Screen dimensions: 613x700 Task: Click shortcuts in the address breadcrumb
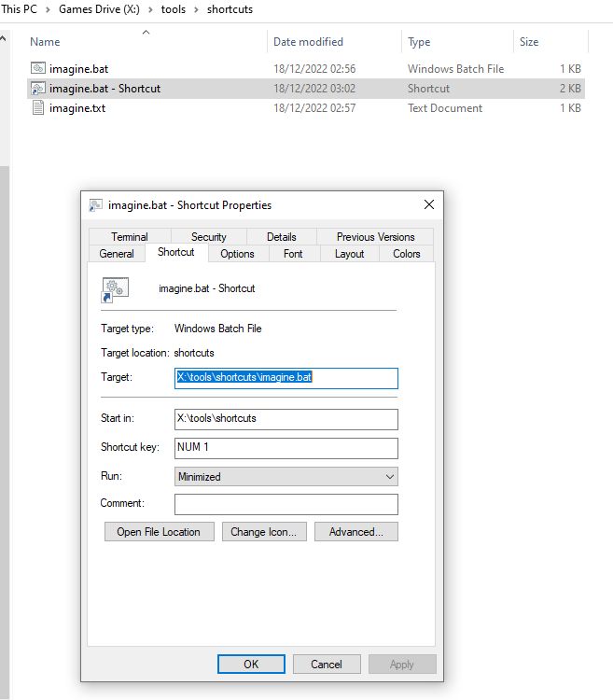[230, 9]
